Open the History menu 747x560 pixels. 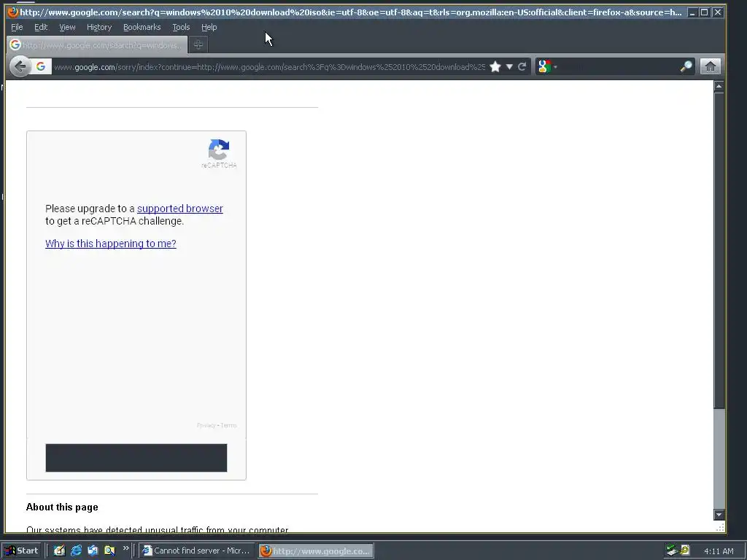pyautogui.click(x=99, y=27)
